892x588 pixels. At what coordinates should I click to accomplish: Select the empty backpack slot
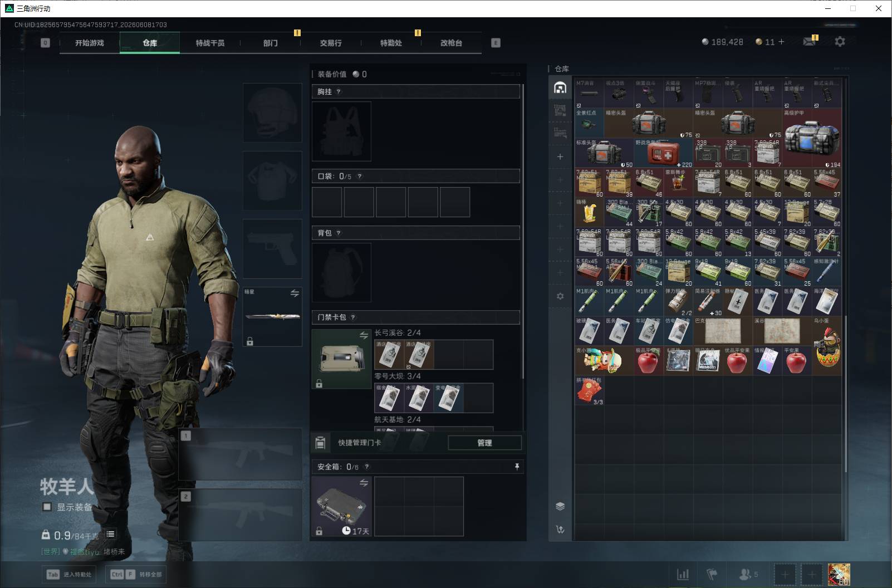[x=341, y=272]
